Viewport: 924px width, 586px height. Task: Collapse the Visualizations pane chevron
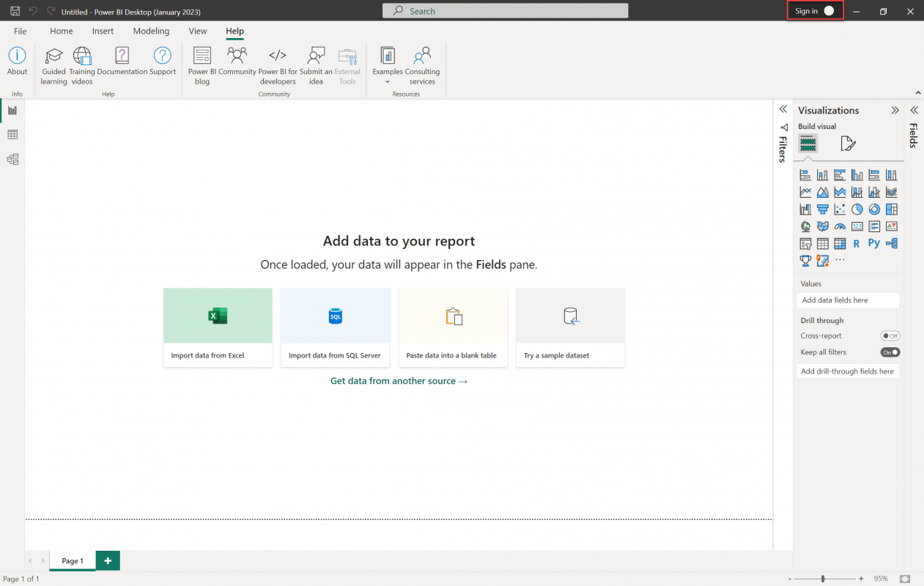[x=895, y=111]
